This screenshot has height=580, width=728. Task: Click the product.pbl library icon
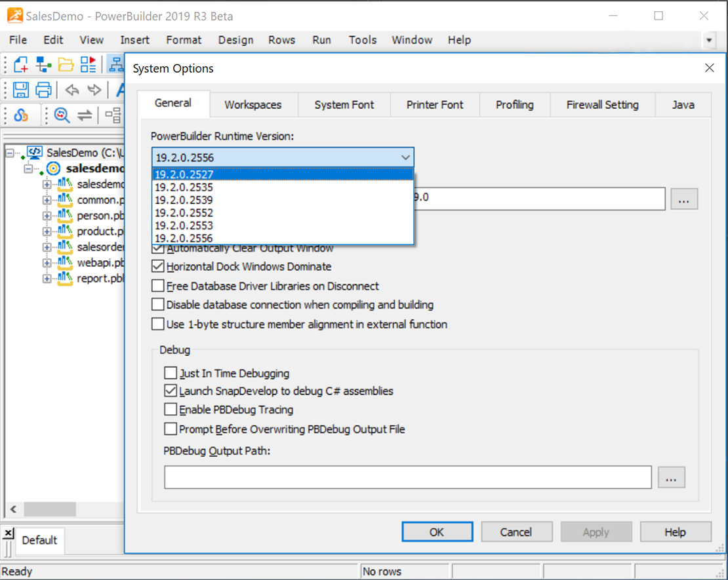65,231
